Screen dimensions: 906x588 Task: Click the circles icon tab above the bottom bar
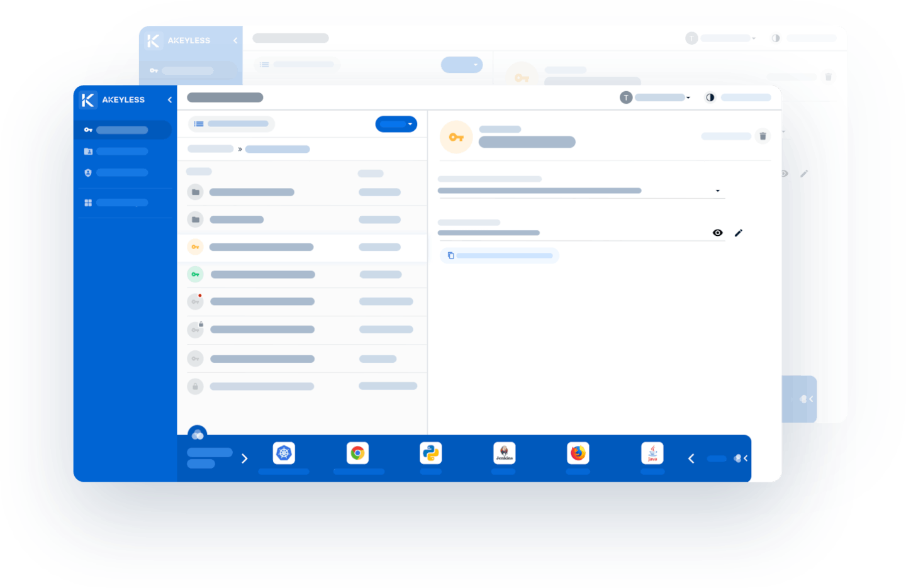tap(198, 433)
